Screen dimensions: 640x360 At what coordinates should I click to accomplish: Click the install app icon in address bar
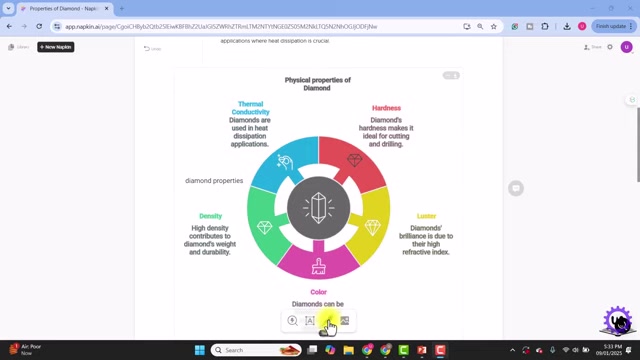pyautogui.click(x=467, y=27)
